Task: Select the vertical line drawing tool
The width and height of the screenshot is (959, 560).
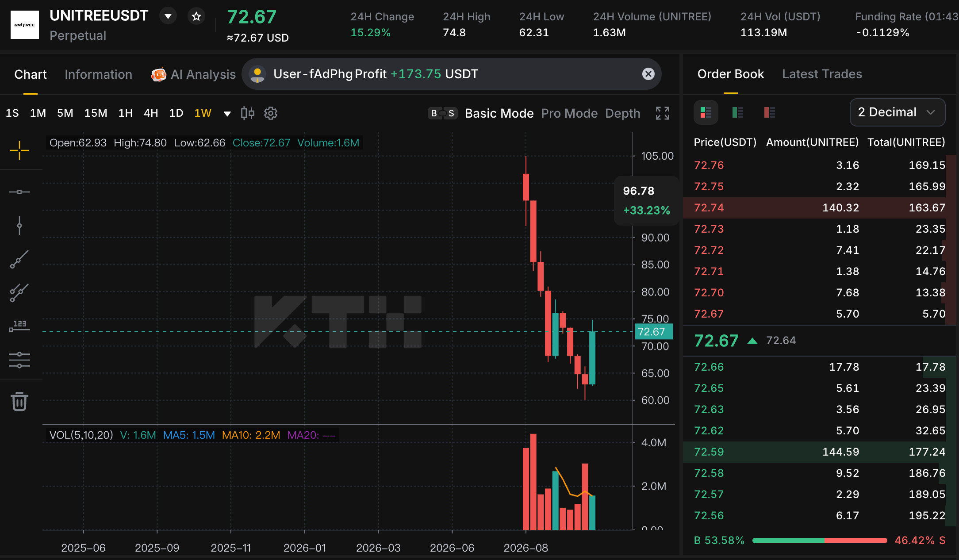Action: (x=19, y=226)
